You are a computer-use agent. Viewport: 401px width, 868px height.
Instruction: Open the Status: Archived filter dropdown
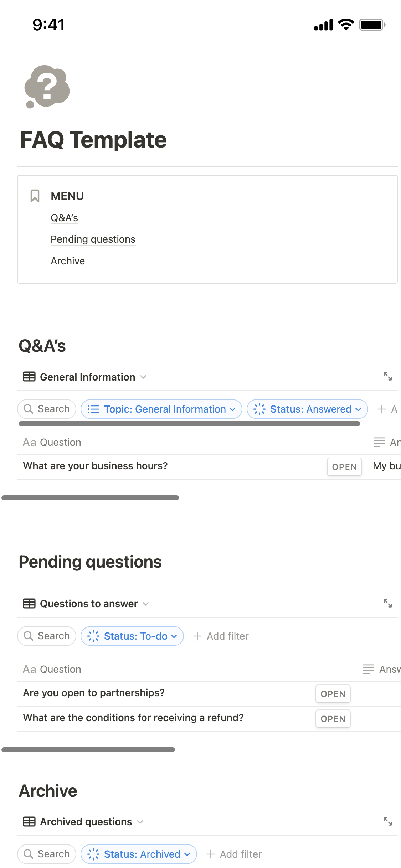139,854
